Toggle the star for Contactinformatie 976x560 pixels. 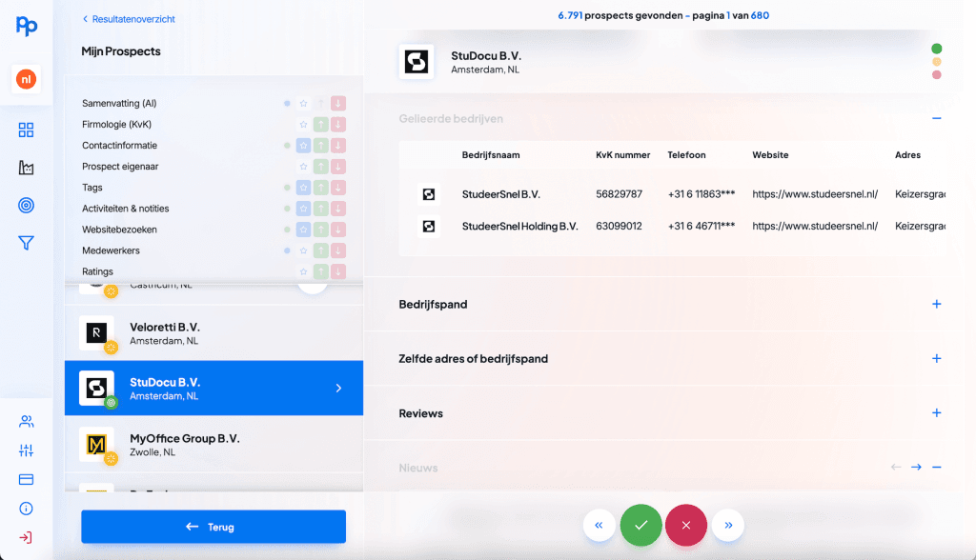303,146
